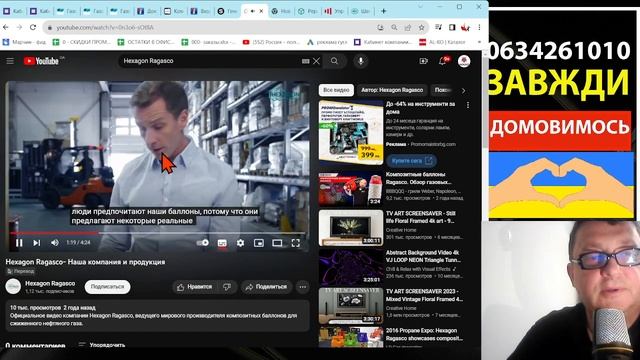
Task: Open реклама гугл bookmark
Action: click(x=327, y=42)
